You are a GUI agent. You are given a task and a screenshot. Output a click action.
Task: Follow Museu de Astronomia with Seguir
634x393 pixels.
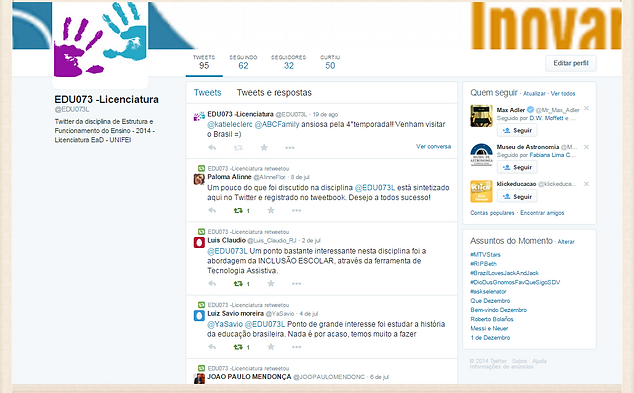[x=517, y=167]
